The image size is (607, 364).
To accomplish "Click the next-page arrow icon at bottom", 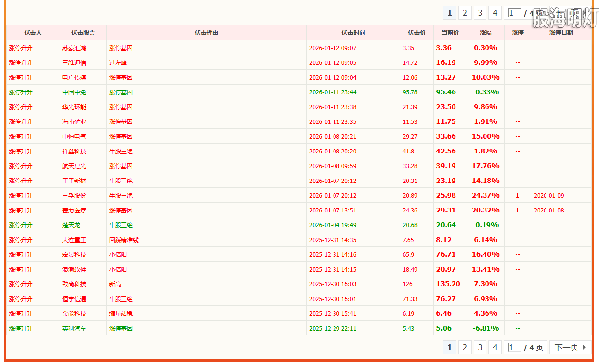I will (585, 347).
